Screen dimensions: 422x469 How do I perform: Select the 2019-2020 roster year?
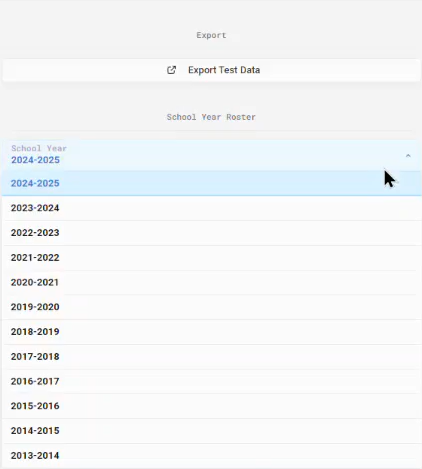tap(212, 307)
